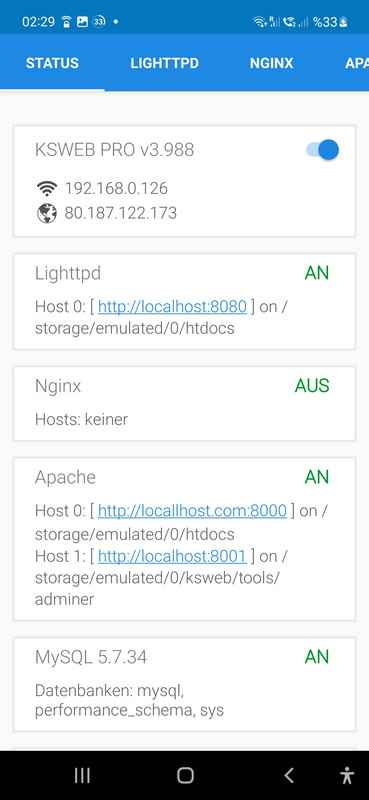The width and height of the screenshot is (369, 800).
Task: Tap the accessibility figure icon
Action: pos(347,776)
